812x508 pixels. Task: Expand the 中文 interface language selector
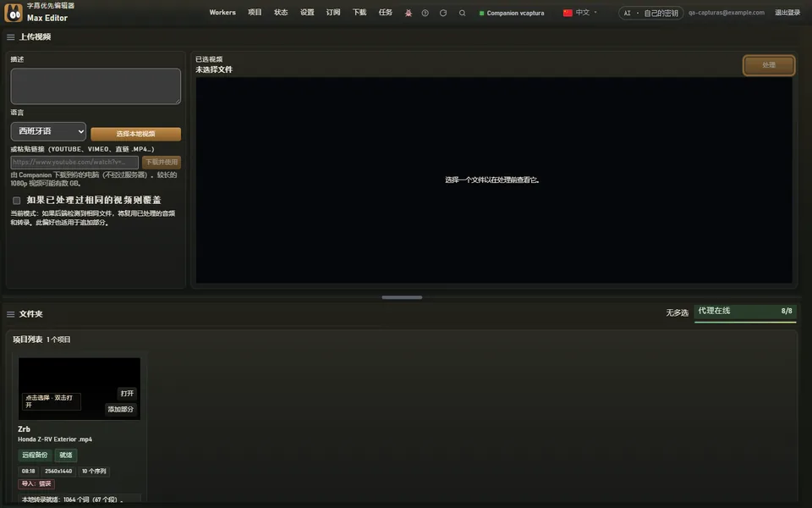[x=580, y=13]
